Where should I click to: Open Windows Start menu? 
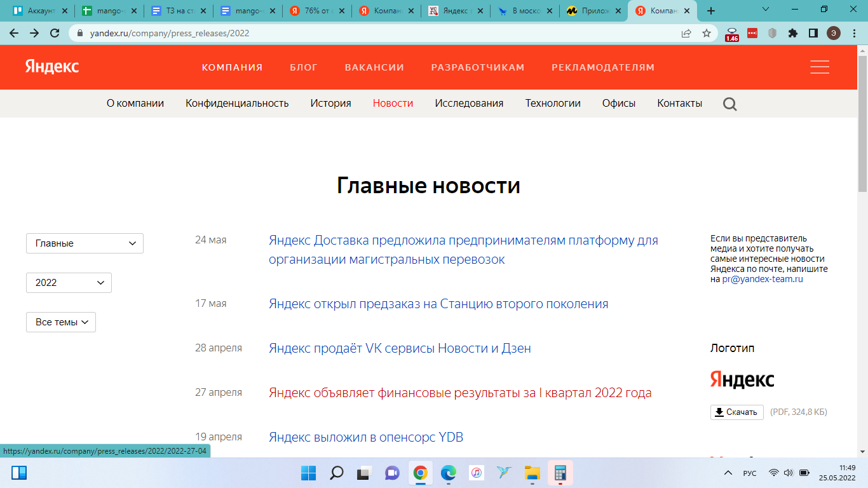click(x=309, y=473)
